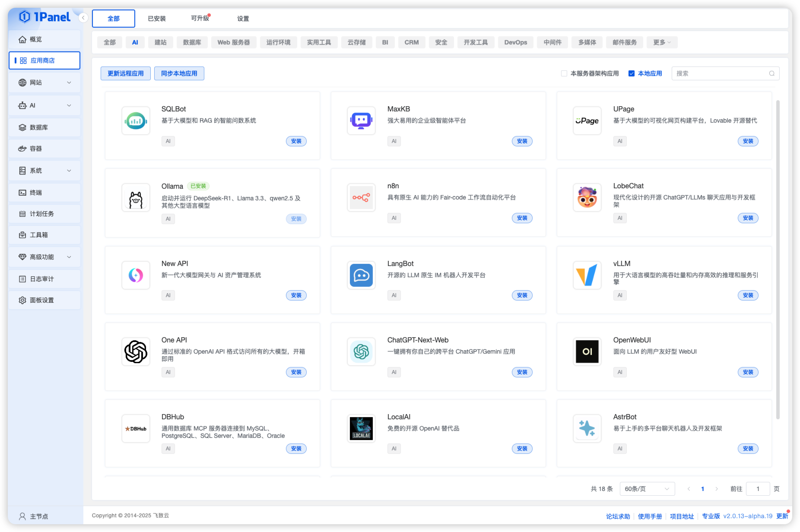Open 计划任务 scheduled tasks in sidebar
The image size is (800, 532).
[x=44, y=214]
